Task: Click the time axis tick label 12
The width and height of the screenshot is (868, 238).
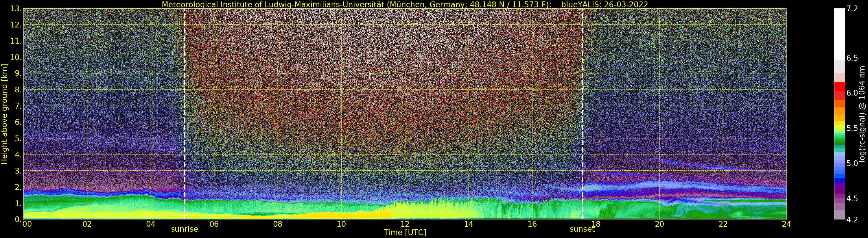Action: [405, 224]
